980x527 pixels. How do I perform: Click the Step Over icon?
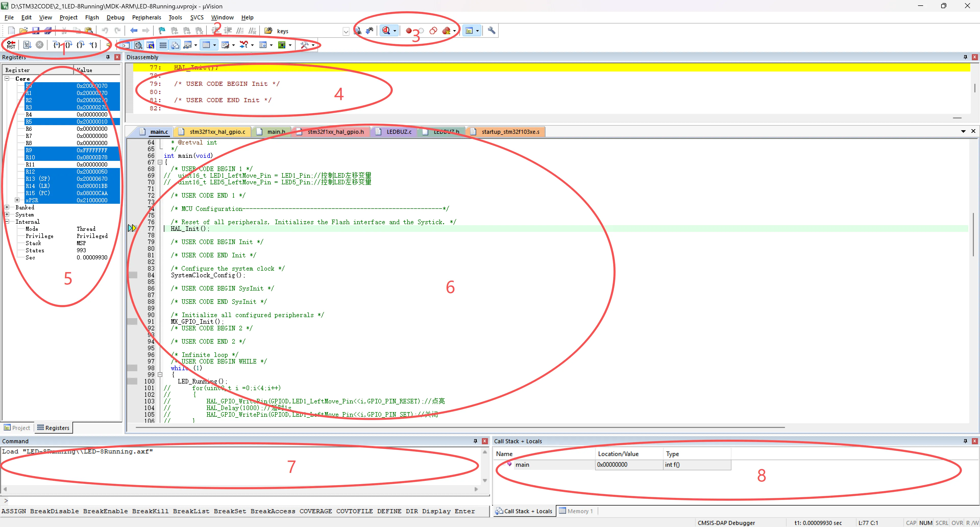click(68, 45)
